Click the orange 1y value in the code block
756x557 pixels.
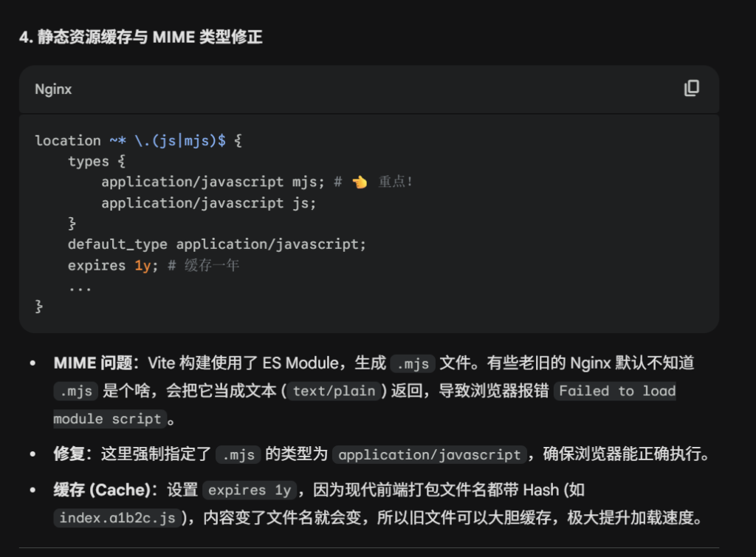click(142, 265)
